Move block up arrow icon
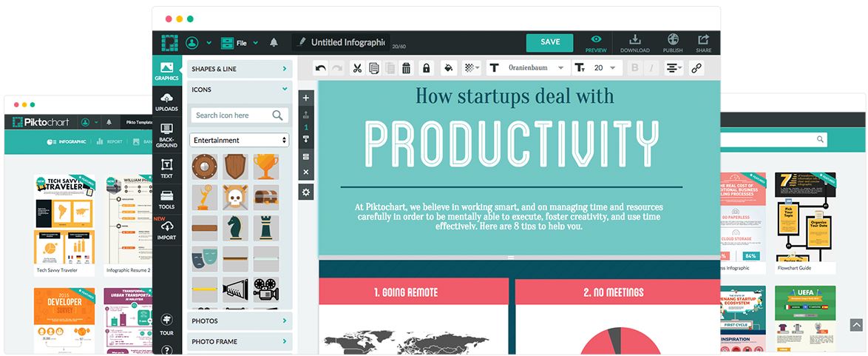Viewport: 868px width, 356px height. 306,115
